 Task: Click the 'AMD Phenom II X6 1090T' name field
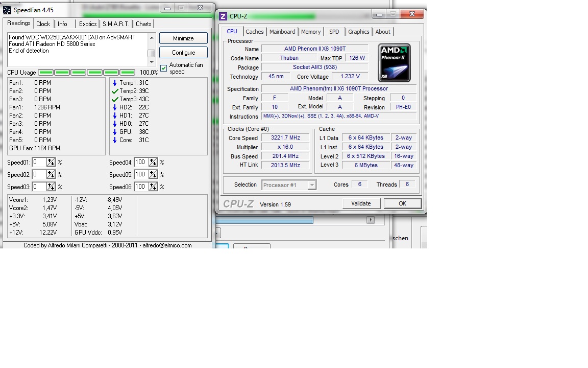(315, 49)
